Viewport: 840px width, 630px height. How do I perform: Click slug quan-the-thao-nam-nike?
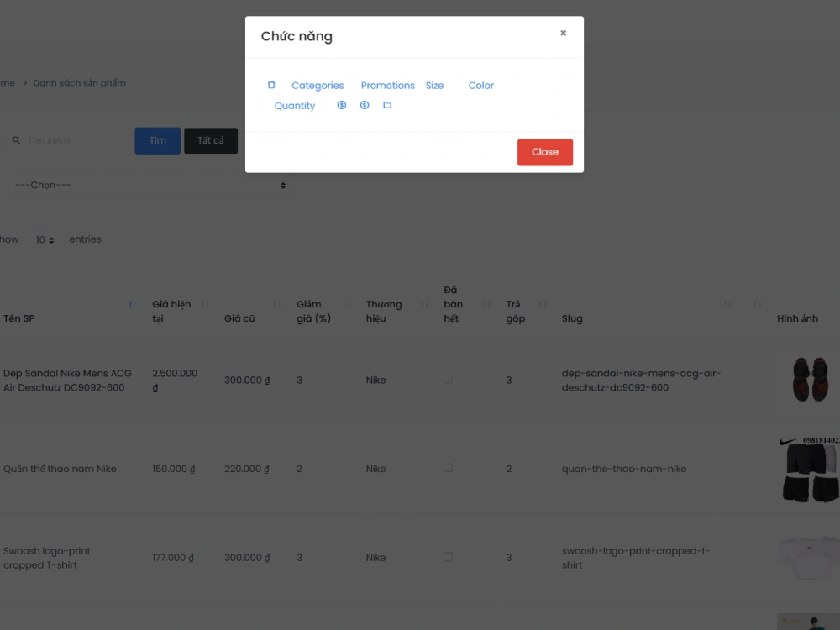tap(624, 469)
